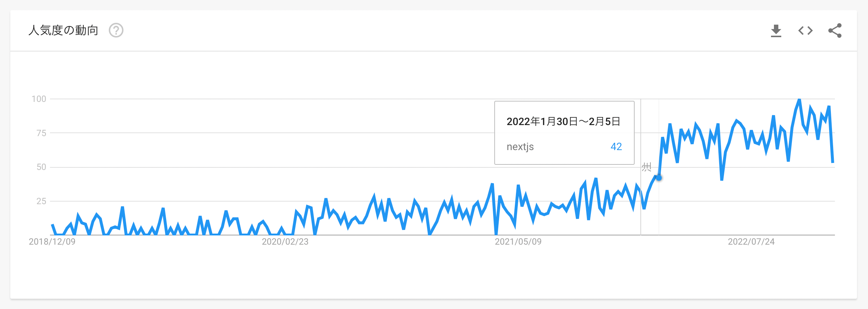Click the 2018/12/09 x-axis date label
Screen dimensions: 868x309
[52, 242]
